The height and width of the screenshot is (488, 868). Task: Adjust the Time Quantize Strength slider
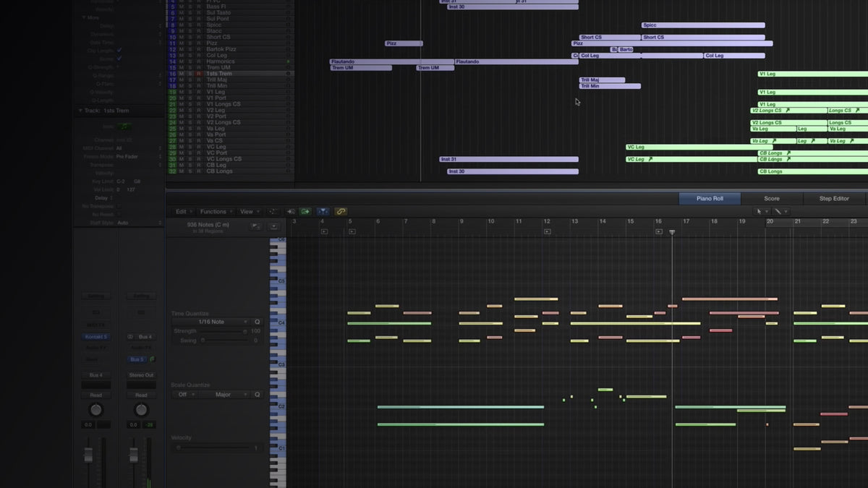224,331
